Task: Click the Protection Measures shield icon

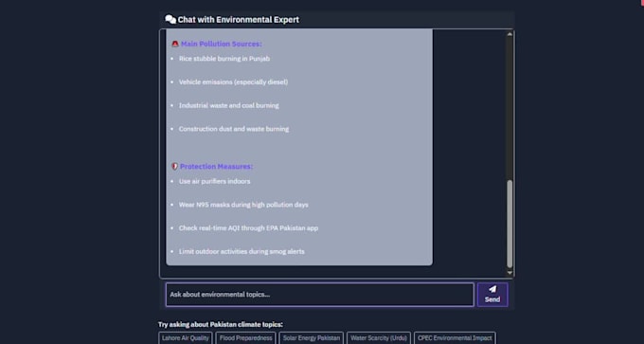Action: tap(174, 167)
